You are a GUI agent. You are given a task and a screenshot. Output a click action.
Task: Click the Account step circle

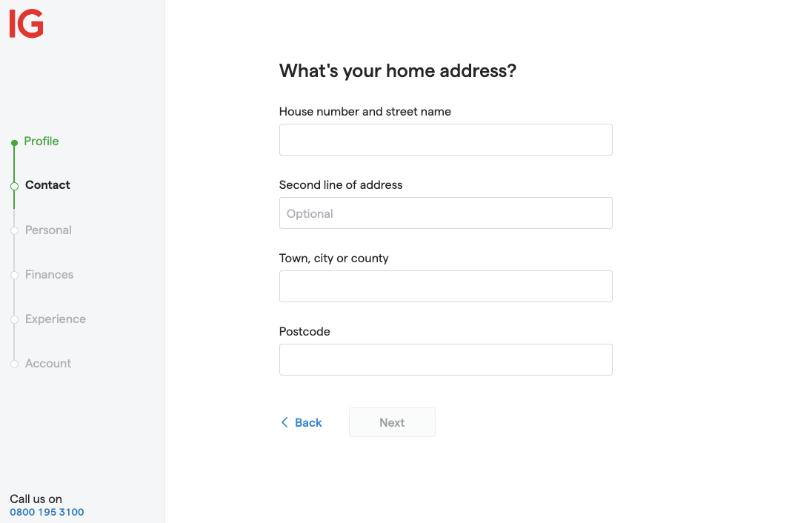(x=15, y=364)
